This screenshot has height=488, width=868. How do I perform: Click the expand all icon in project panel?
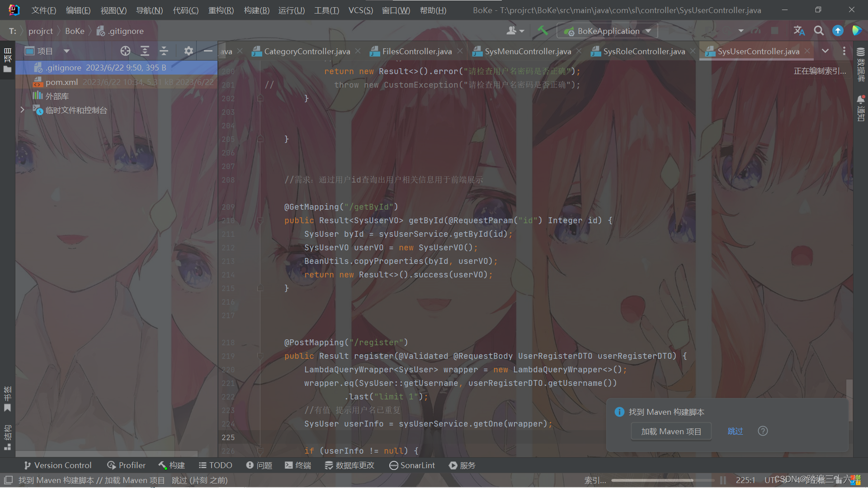tap(145, 51)
